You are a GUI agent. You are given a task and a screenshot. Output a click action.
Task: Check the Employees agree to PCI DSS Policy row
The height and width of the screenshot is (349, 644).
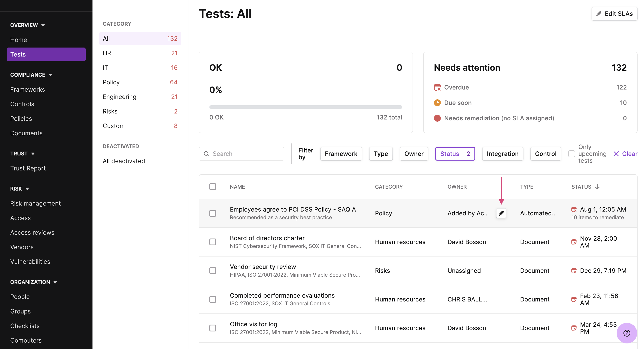pos(213,213)
